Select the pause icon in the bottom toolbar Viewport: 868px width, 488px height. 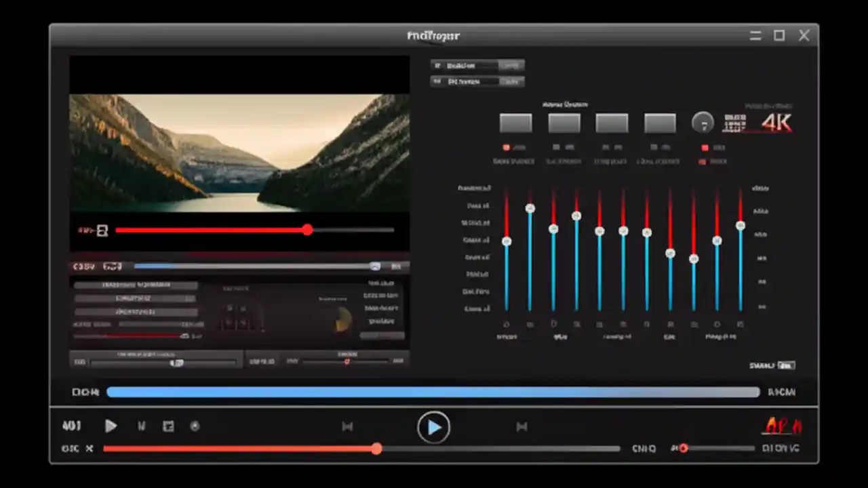[x=141, y=426]
